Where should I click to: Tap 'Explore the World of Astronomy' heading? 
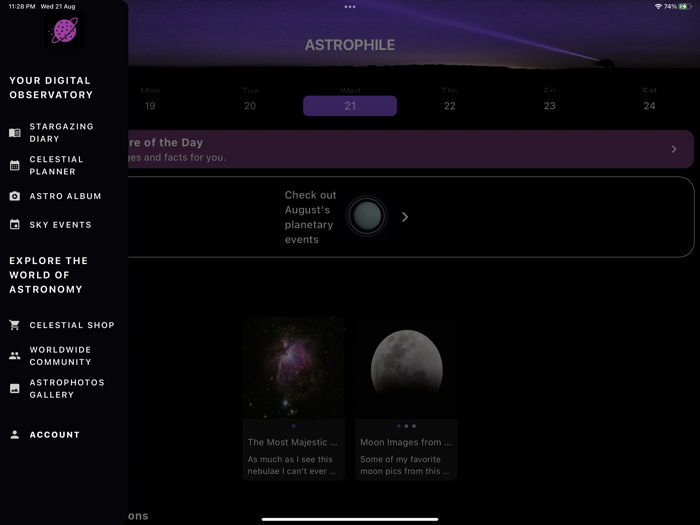[x=48, y=275]
